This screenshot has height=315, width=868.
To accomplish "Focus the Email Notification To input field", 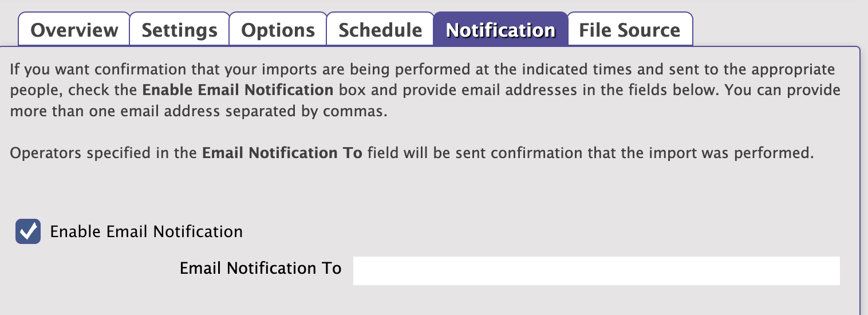I will tap(596, 271).
